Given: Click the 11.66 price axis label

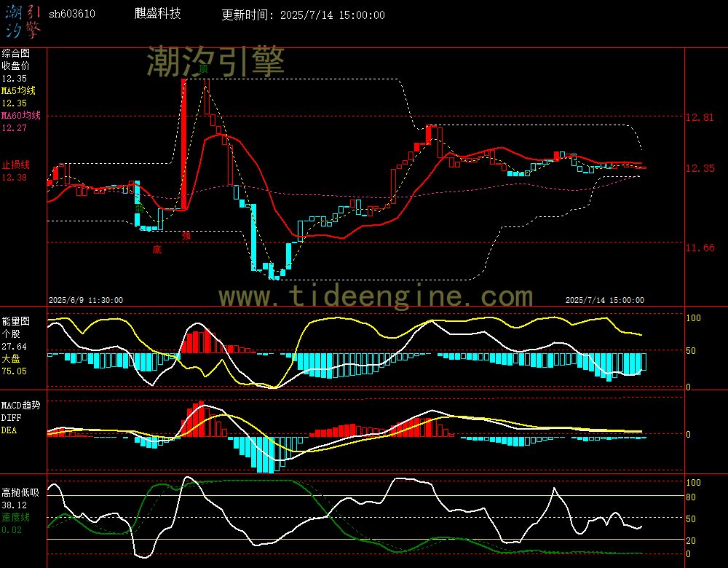Looking at the screenshot, I should pyautogui.click(x=700, y=248).
